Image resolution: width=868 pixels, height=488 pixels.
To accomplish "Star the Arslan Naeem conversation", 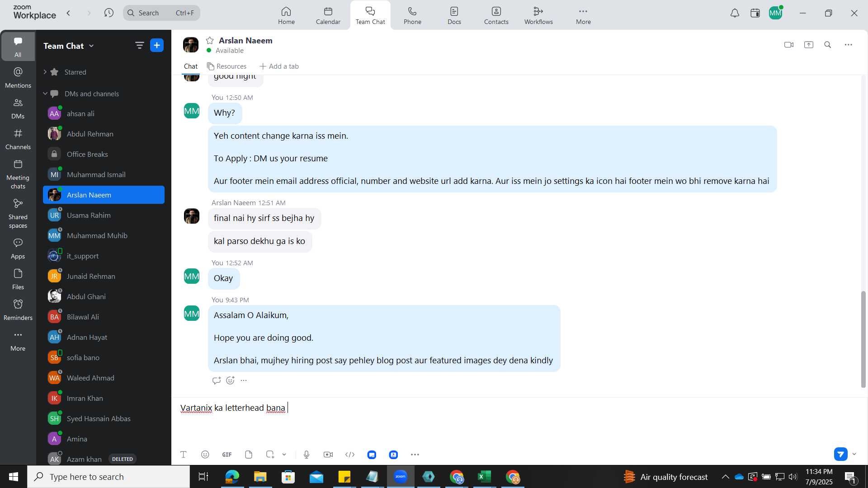I will 210,41.
